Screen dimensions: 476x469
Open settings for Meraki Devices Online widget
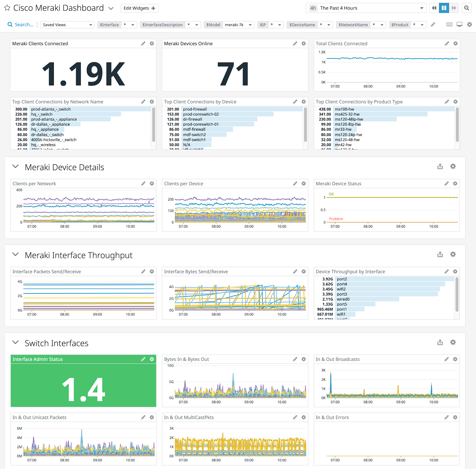[303, 43]
